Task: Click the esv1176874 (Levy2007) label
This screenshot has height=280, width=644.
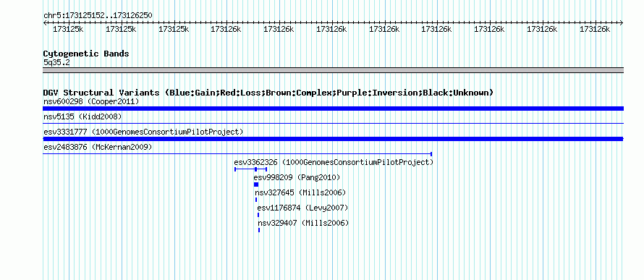Action: point(302,208)
